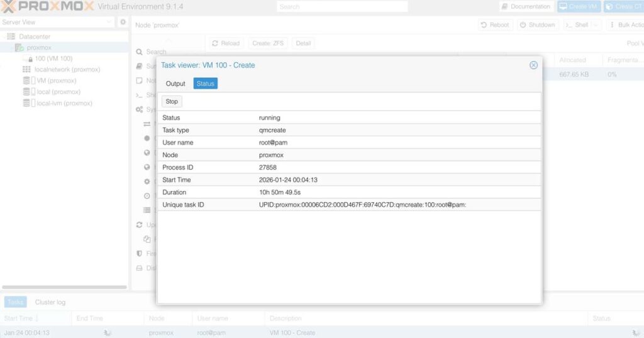Open the Documentation link

click(526, 6)
